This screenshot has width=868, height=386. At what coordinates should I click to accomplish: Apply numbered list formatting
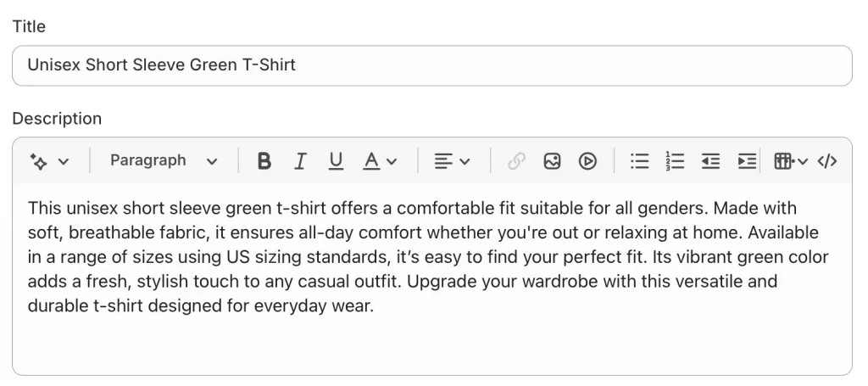pos(675,161)
